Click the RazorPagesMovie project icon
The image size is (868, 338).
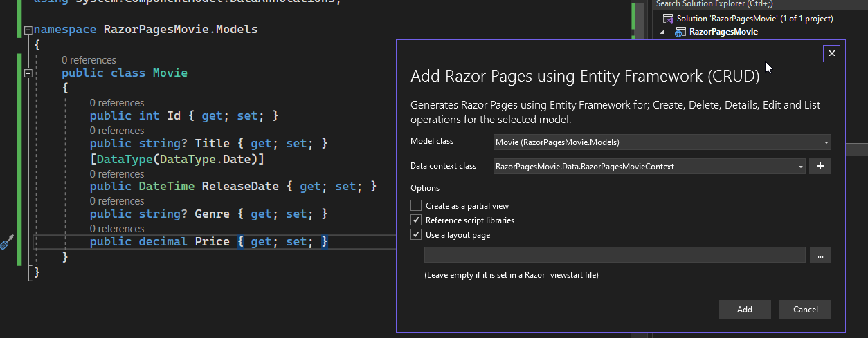click(x=680, y=32)
